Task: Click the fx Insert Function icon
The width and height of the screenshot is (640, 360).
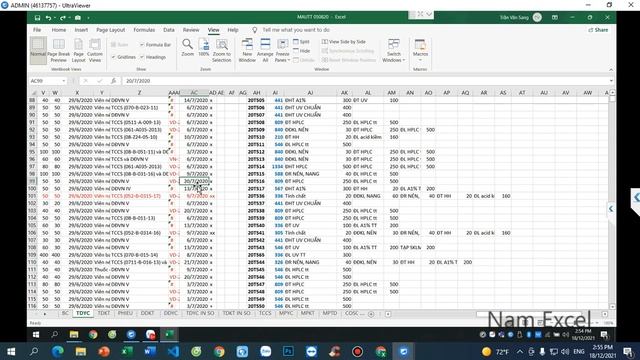Action: [113, 81]
